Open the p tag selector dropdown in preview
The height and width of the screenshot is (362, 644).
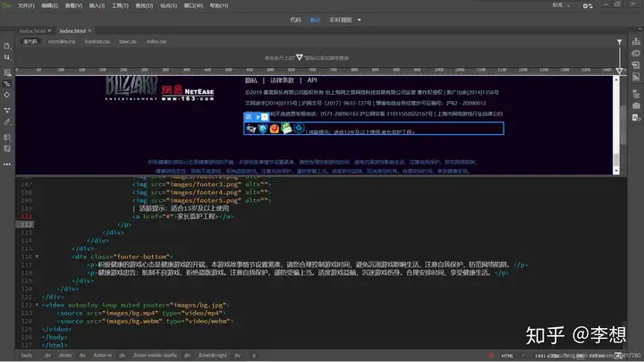point(265,117)
